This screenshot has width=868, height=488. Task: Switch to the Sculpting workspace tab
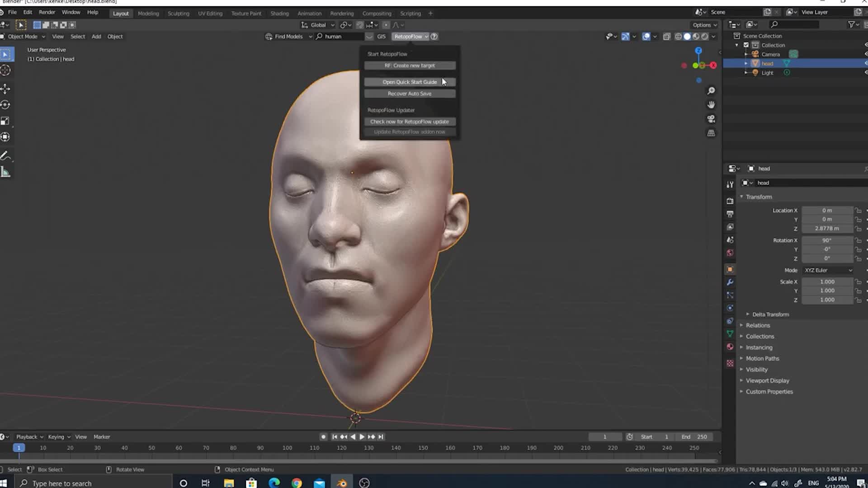(x=178, y=14)
